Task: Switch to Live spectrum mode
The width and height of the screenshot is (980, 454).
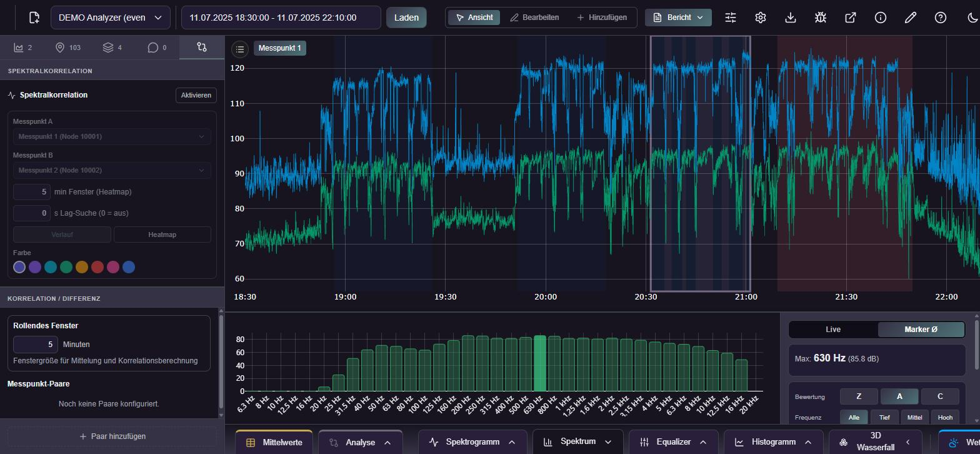Action: tap(833, 330)
